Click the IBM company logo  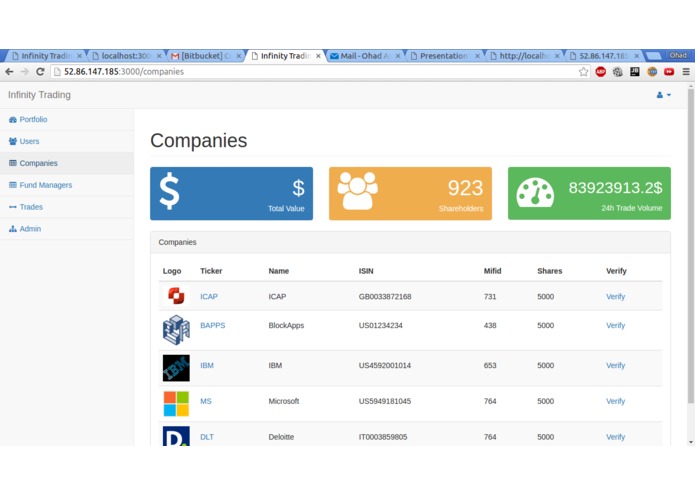point(176,368)
